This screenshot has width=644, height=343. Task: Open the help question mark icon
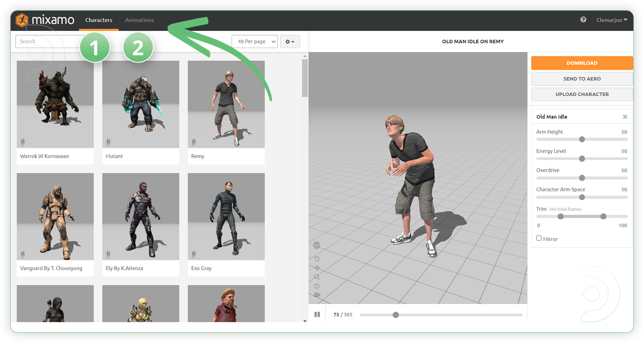[583, 20]
